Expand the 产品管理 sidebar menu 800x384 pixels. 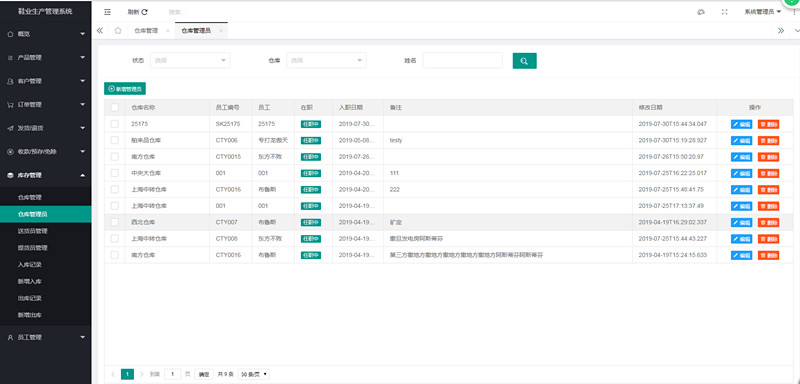coord(46,58)
